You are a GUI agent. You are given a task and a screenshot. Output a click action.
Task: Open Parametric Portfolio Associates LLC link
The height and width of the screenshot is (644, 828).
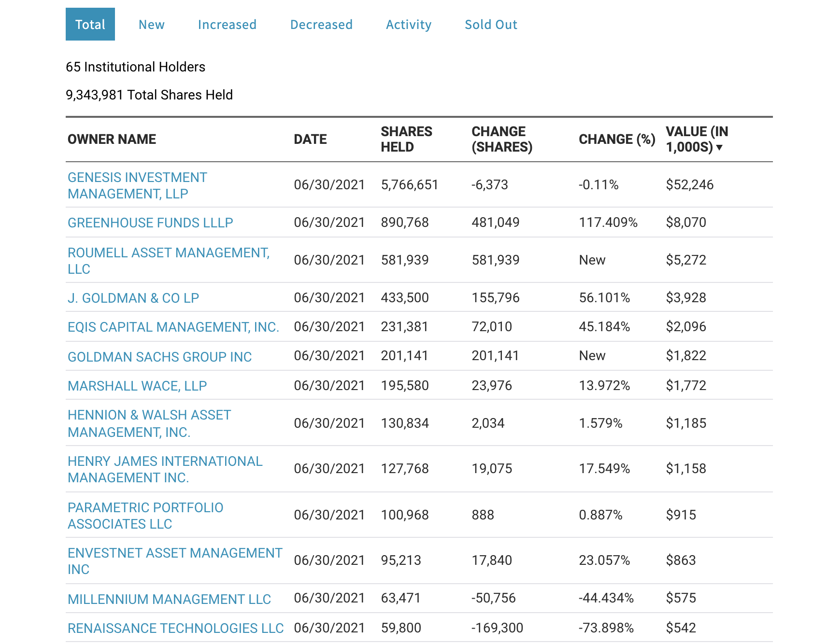(145, 516)
